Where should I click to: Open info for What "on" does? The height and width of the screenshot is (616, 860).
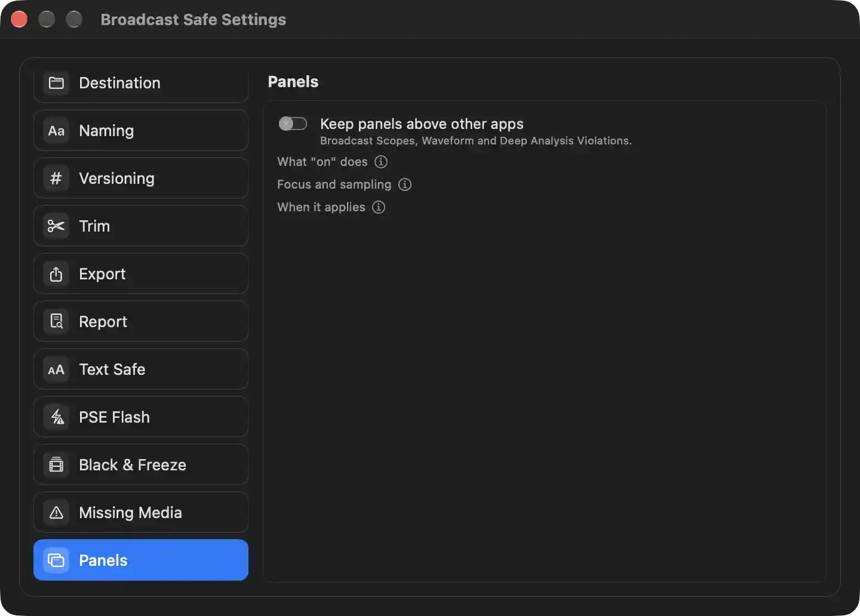click(381, 162)
